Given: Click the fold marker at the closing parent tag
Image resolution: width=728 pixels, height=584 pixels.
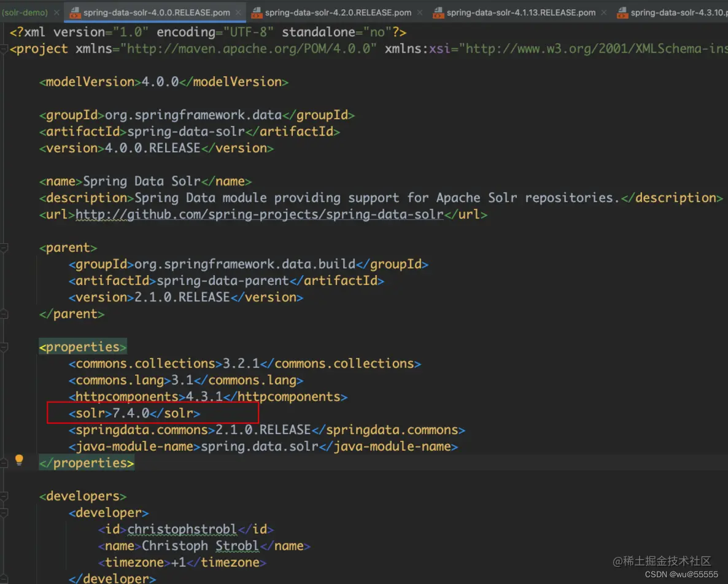Looking at the screenshot, I should tap(4, 314).
